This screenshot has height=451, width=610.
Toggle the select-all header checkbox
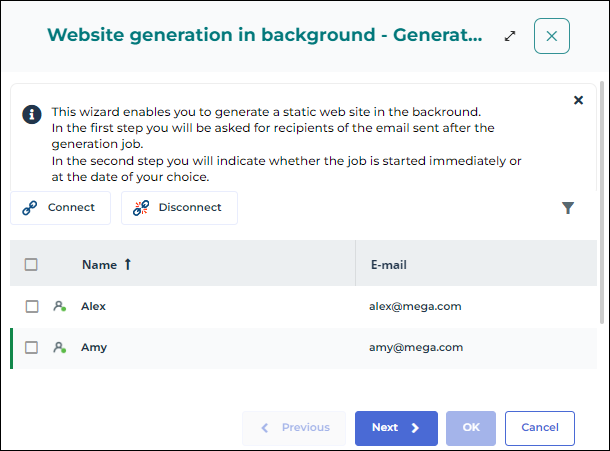[31, 265]
